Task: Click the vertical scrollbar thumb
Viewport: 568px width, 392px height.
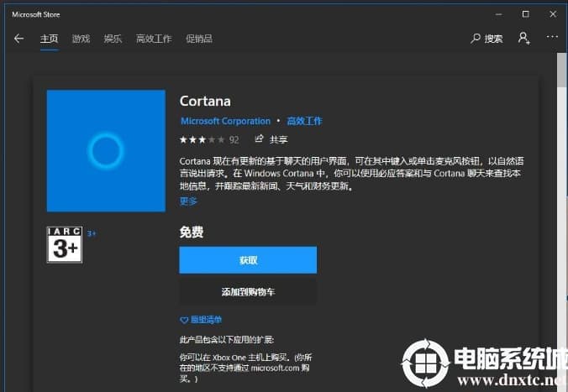Action: (562, 70)
